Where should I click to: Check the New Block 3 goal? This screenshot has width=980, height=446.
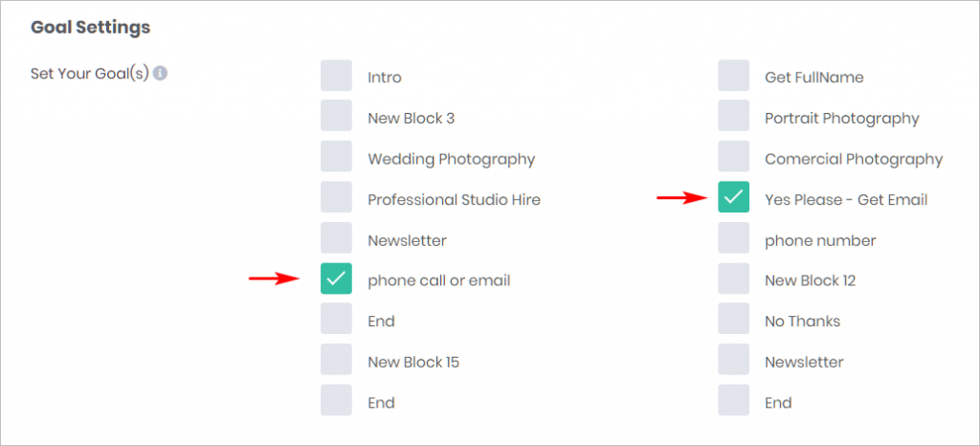click(336, 116)
